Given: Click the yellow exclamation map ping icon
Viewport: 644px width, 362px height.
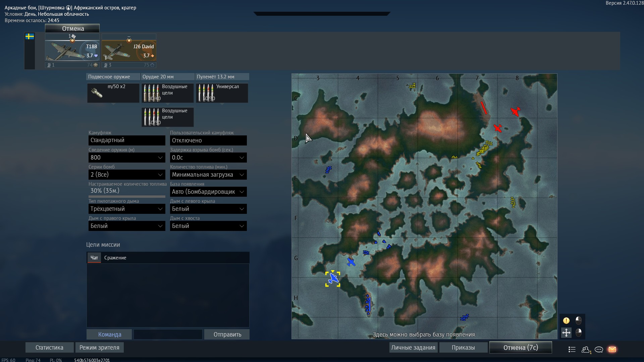Looking at the screenshot, I should tap(566, 320).
